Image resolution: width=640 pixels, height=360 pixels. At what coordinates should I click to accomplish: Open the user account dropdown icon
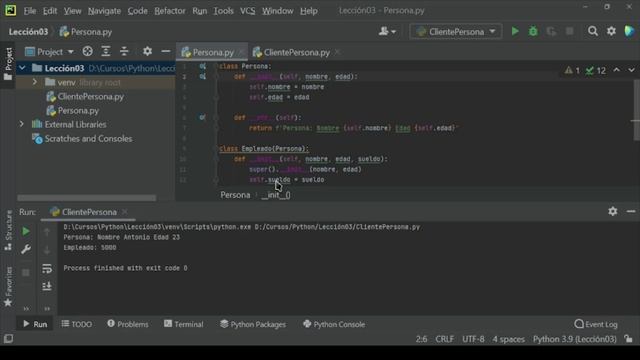(387, 31)
